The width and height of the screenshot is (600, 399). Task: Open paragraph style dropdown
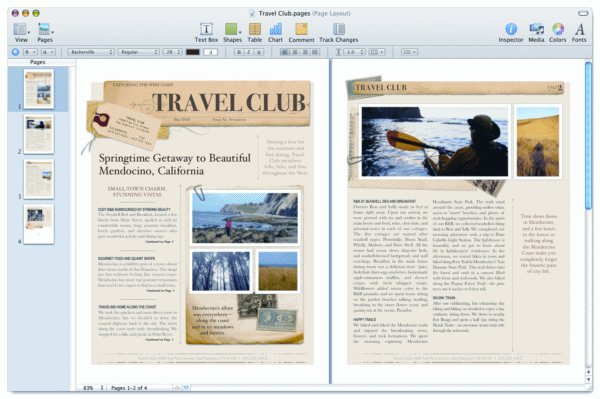[x=31, y=52]
